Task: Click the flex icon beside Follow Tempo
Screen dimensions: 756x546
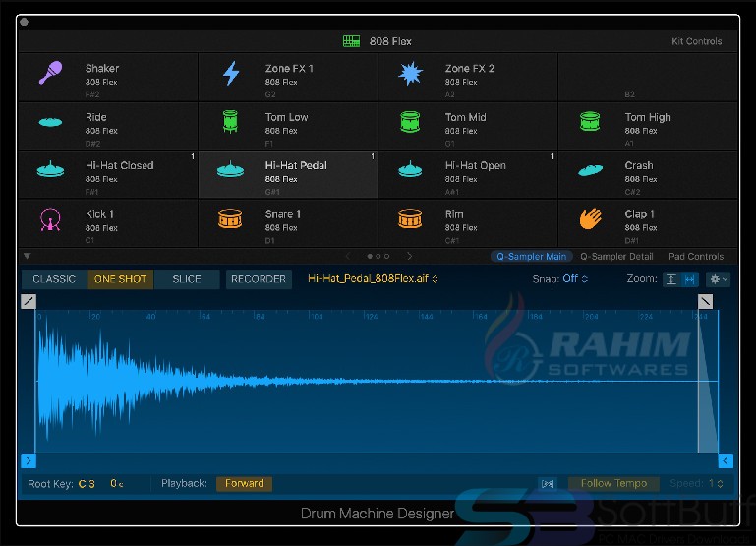Action: (548, 484)
